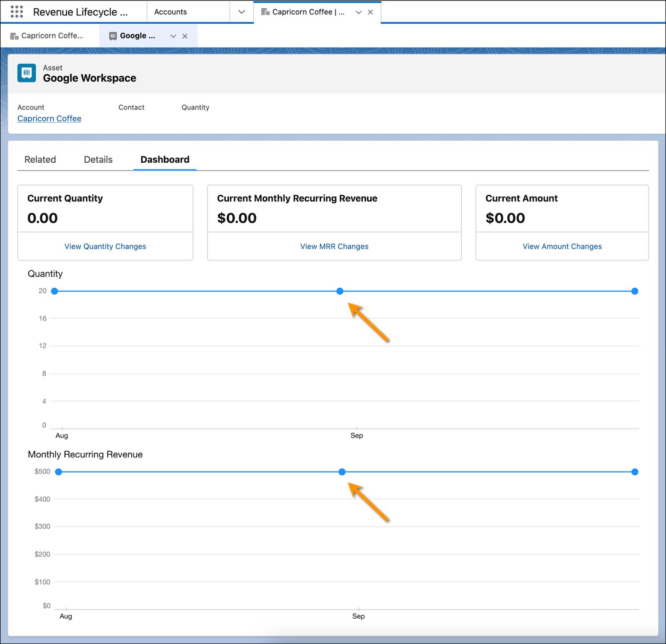
Task: Click View Amount Changes link
Action: click(x=562, y=246)
